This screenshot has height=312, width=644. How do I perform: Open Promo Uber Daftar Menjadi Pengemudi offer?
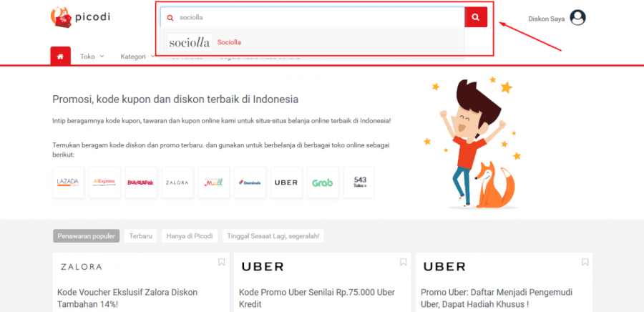tap(497, 298)
